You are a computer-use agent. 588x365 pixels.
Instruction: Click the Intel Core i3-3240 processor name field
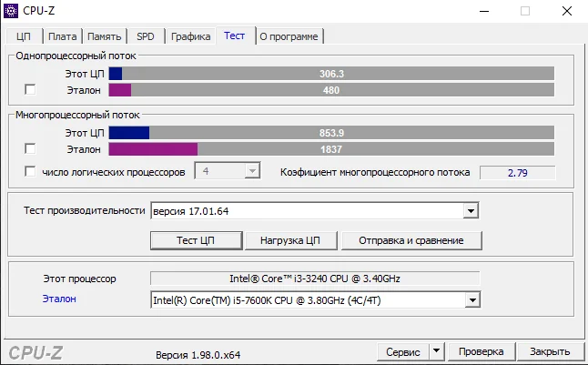point(315,279)
